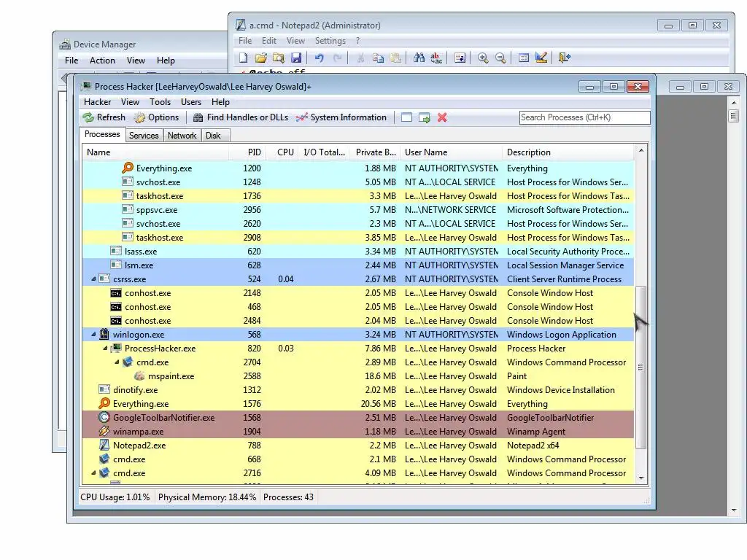Click the process list scrollbar thumb

tap(640, 367)
